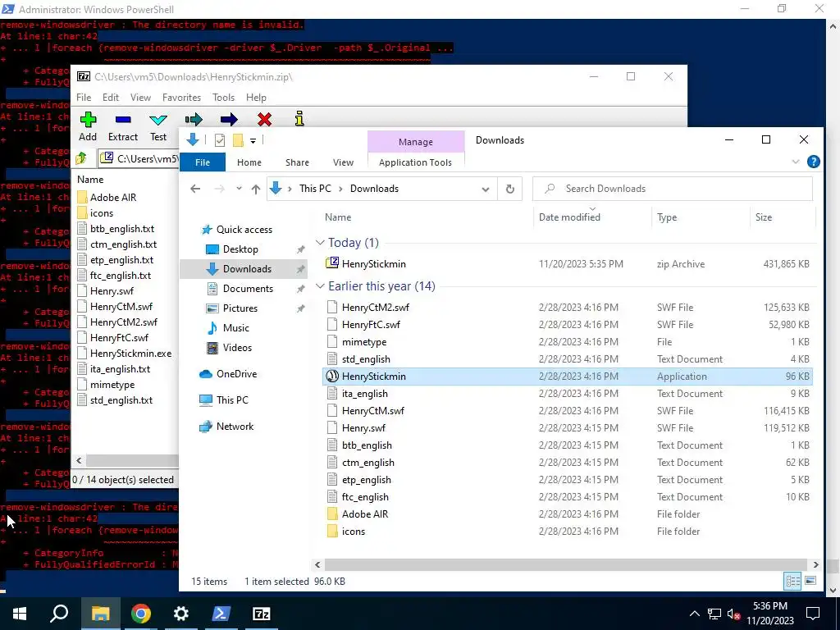Click Explorer Up one level arrow
Image resolution: width=840 pixels, height=630 pixels.
click(256, 189)
